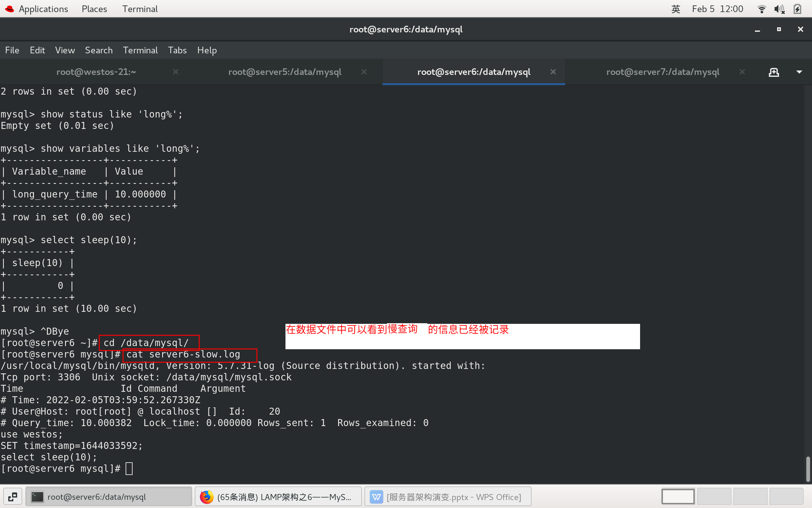Open the View menu
Screen dimensions: 812x508
[65, 50]
